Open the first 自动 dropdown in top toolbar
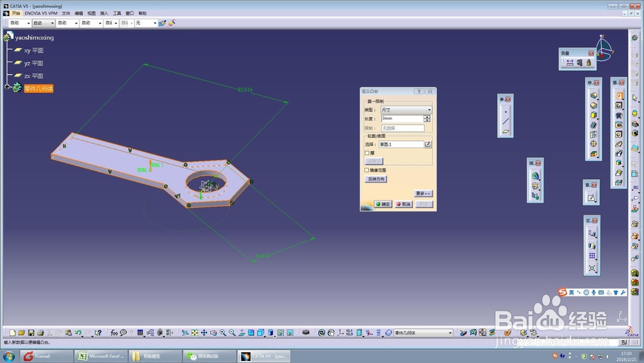The width and height of the screenshot is (644, 363). [x=20, y=23]
